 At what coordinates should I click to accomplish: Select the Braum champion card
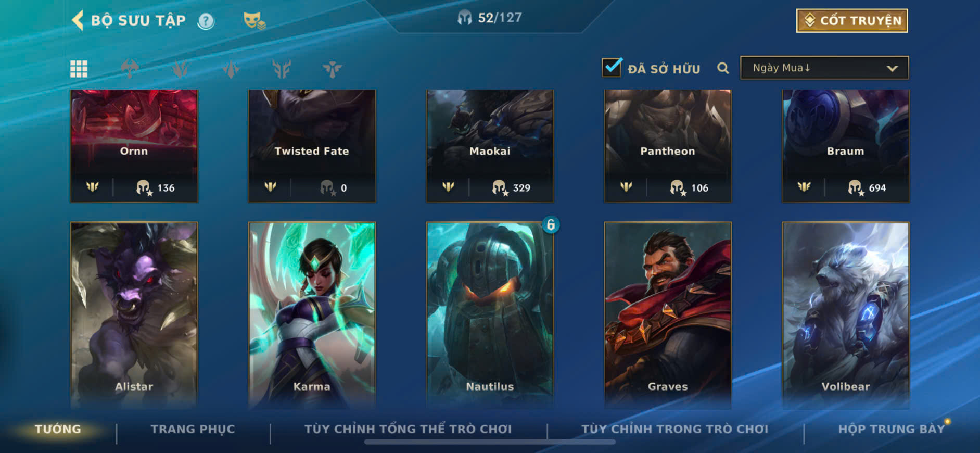(846, 146)
